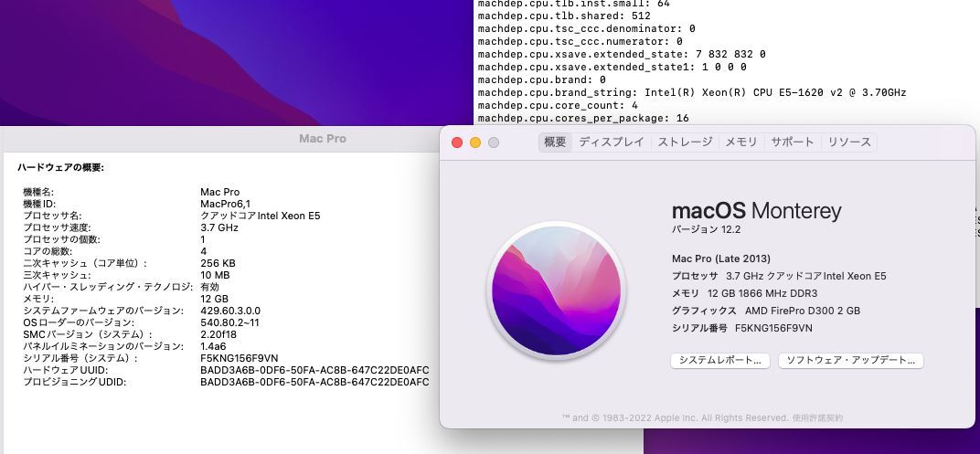Click the グラフィックス AMD FirePro D300 line
Viewport: 980px width, 454px height.
click(x=766, y=311)
